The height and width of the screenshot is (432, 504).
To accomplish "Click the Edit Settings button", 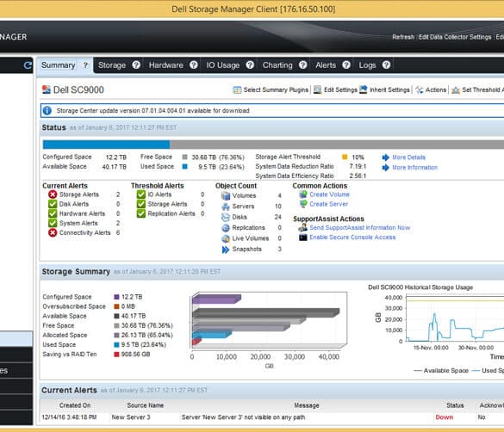I will (x=335, y=89).
